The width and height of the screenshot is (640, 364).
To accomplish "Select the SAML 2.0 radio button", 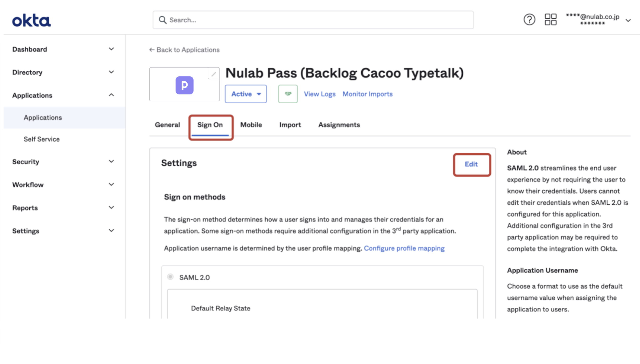I will click(170, 277).
